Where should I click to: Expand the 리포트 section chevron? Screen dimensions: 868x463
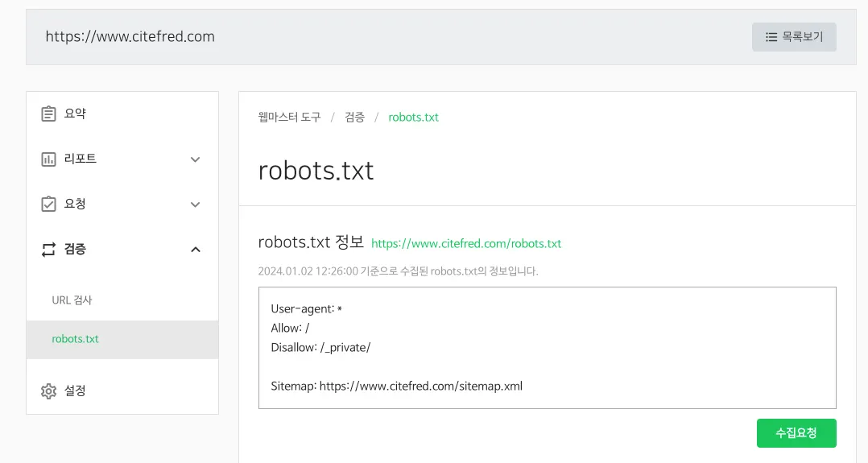point(195,159)
